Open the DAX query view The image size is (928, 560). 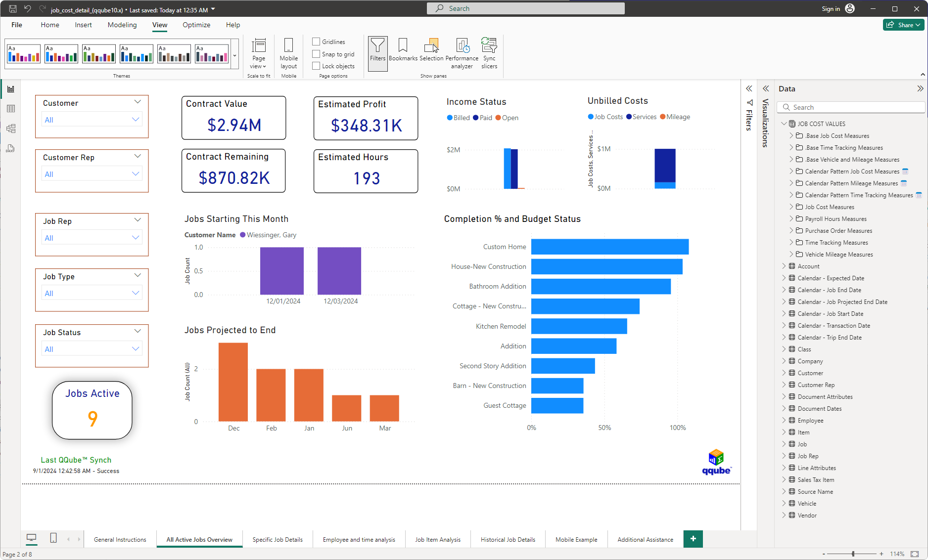point(11,148)
